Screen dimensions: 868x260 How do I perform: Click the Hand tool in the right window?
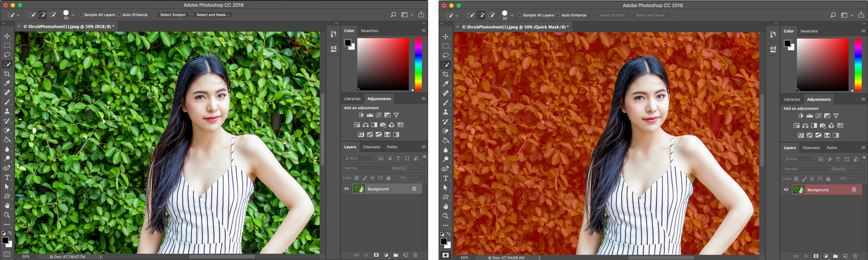tap(445, 206)
